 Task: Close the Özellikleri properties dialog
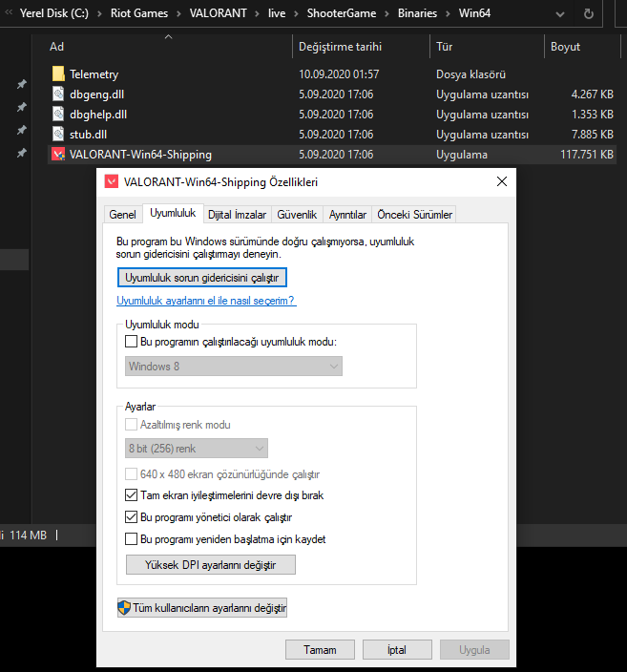click(x=502, y=181)
